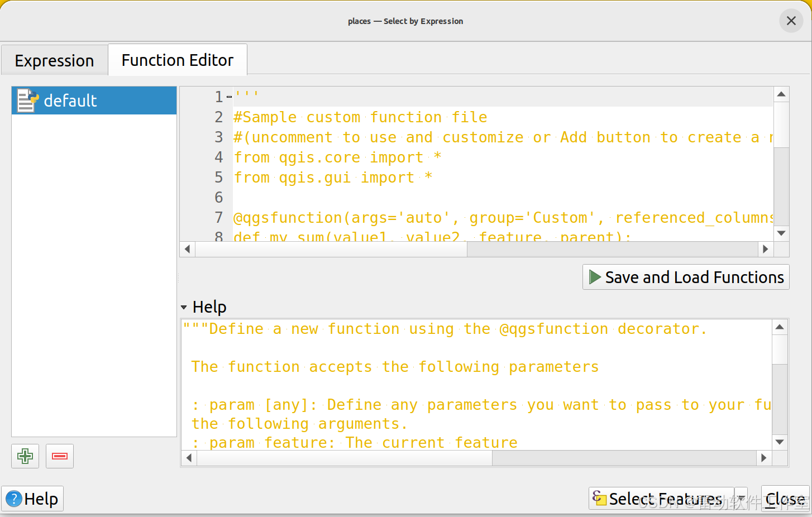Click the 'from qgis.core import *' line
812x517 pixels.
[x=337, y=157]
